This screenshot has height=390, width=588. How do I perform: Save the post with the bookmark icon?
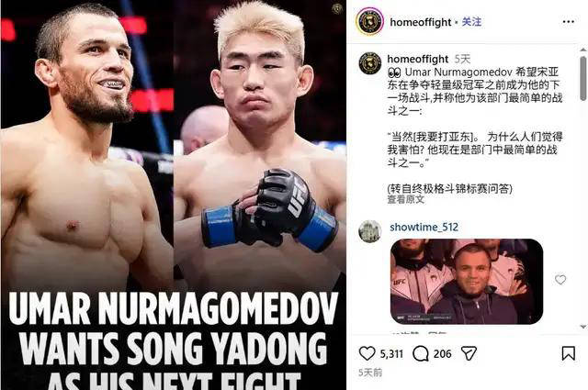pyautogui.click(x=568, y=353)
